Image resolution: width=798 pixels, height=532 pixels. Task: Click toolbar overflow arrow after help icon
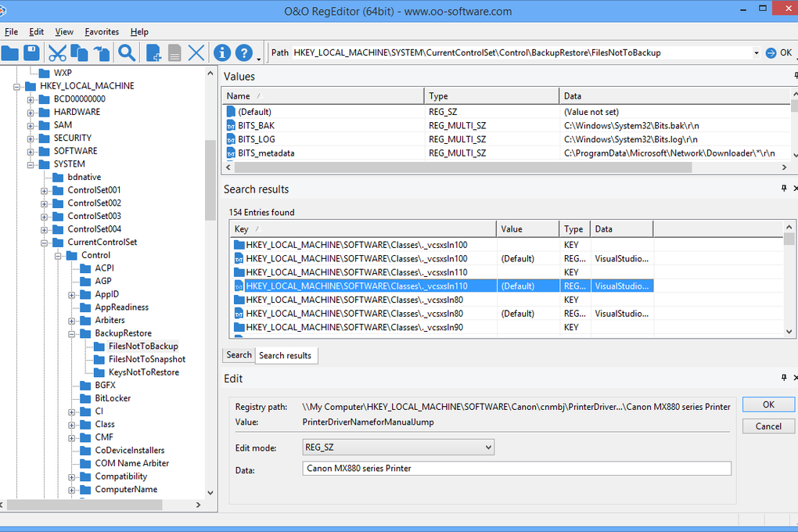258,59
